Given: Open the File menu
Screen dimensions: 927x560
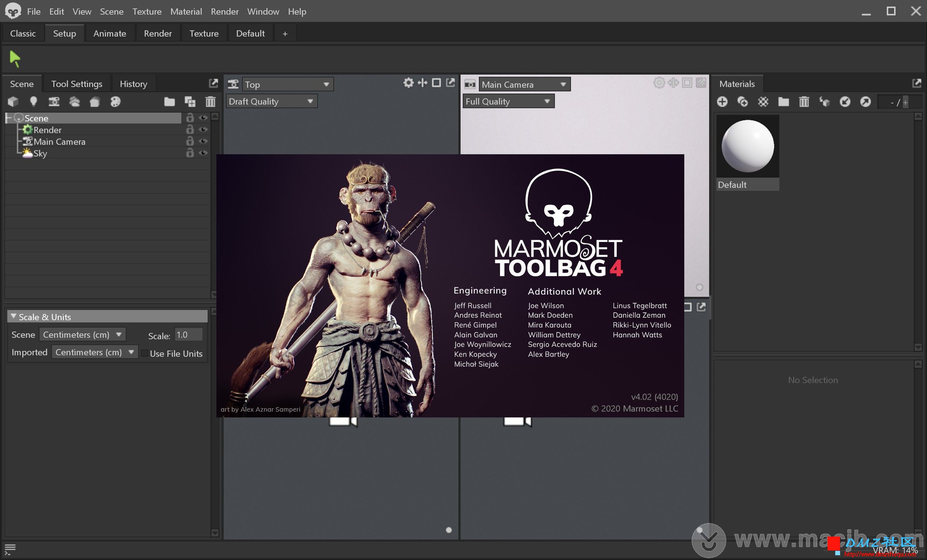Looking at the screenshot, I should (x=34, y=12).
